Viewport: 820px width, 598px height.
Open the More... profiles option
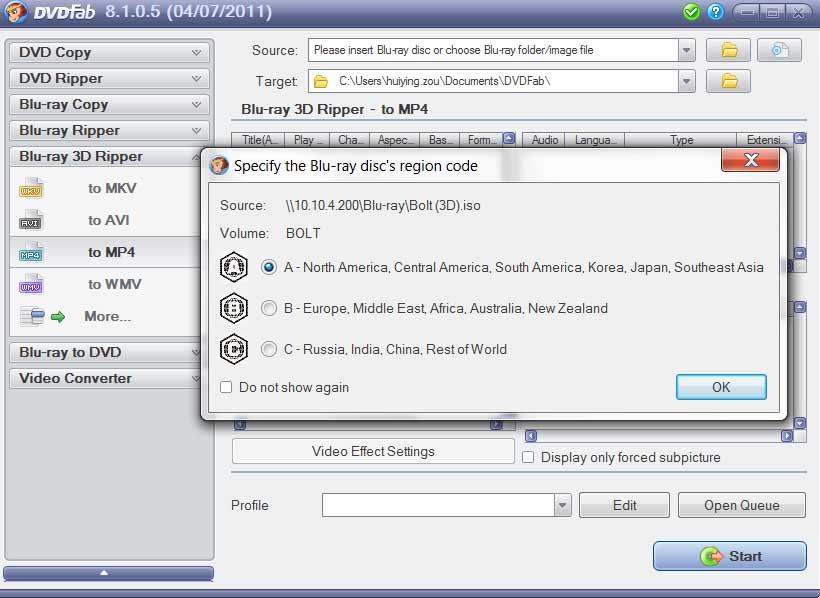(x=108, y=317)
